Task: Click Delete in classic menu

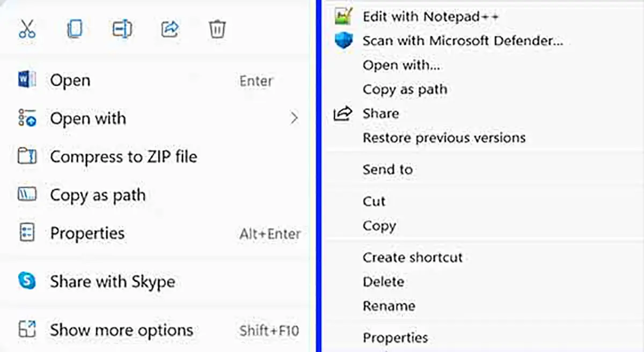Action: tap(383, 282)
